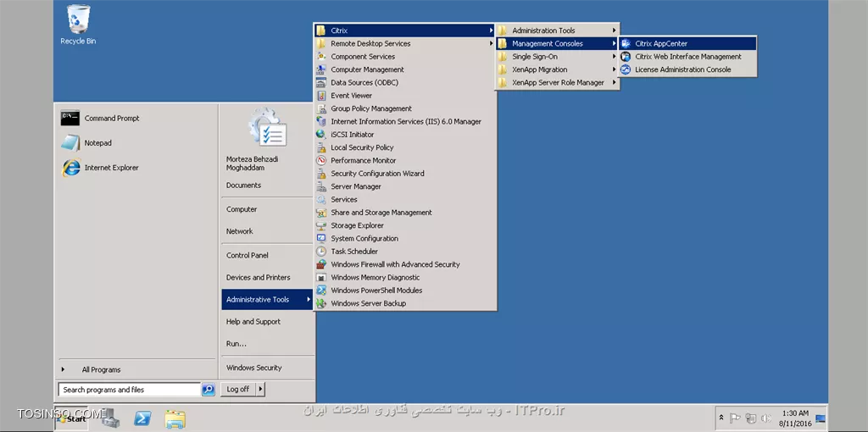The image size is (868, 432).
Task: Click the Event Viewer icon
Action: [321, 96]
